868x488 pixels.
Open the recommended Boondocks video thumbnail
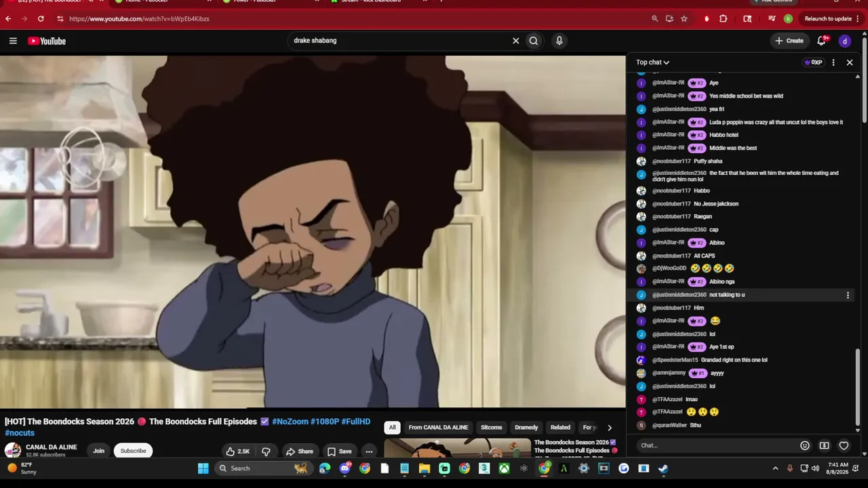point(458,447)
